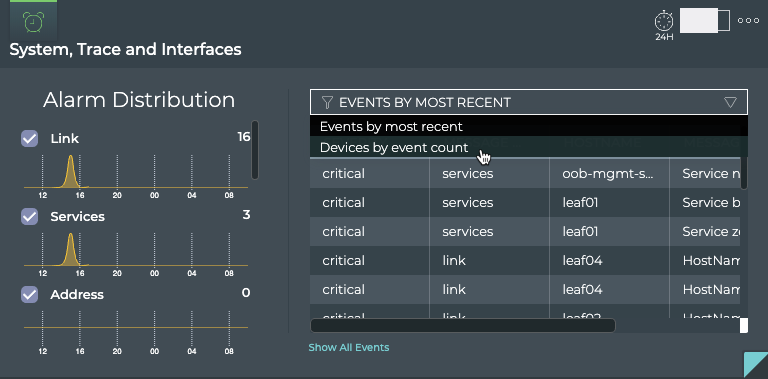Click the Events By Most Recent dropdown field
Image resolution: width=768 pixels, height=379 pixels.
tap(528, 102)
